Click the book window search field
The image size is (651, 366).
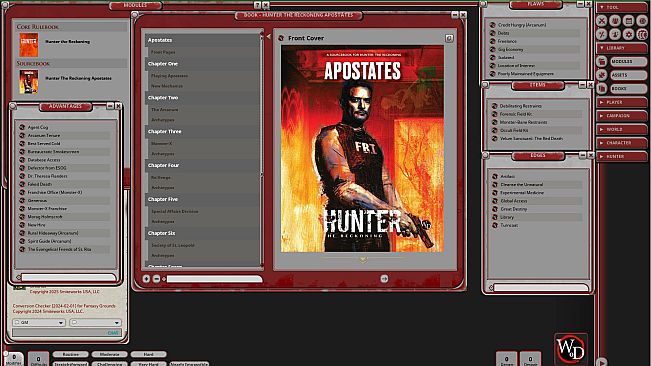215,279
